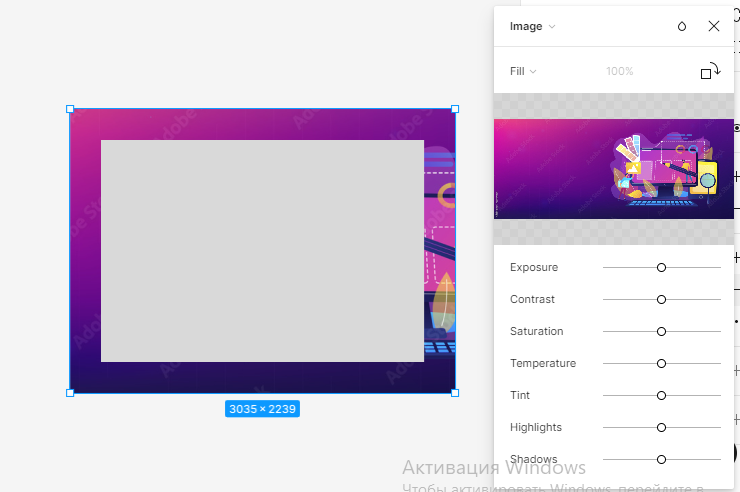
Task: Click the 3035 × 2239 size label
Action: click(262, 409)
